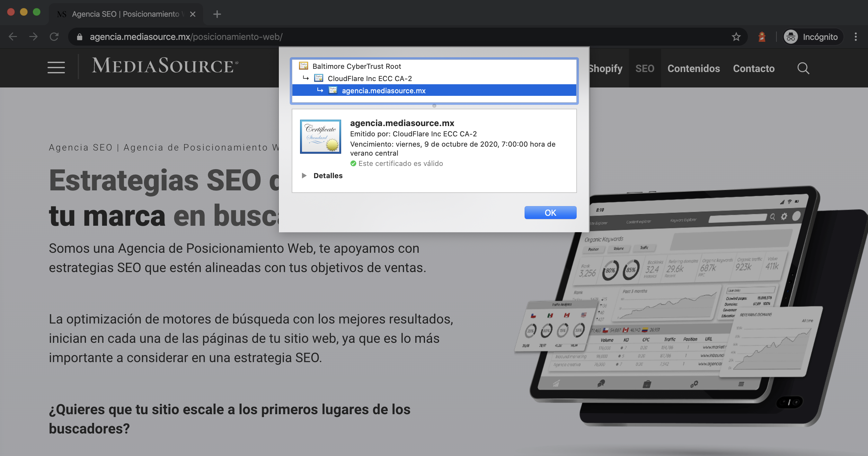
Task: Reload the current page
Action: pyautogui.click(x=54, y=37)
